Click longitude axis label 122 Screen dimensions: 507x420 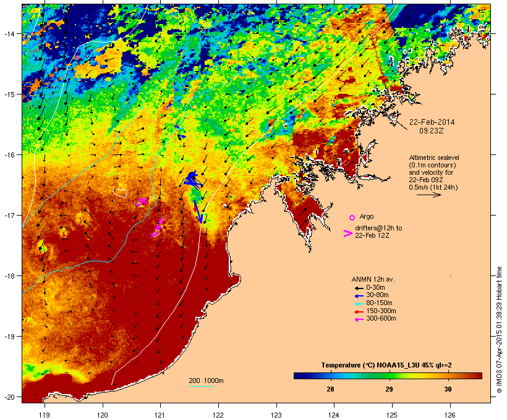coord(218,415)
